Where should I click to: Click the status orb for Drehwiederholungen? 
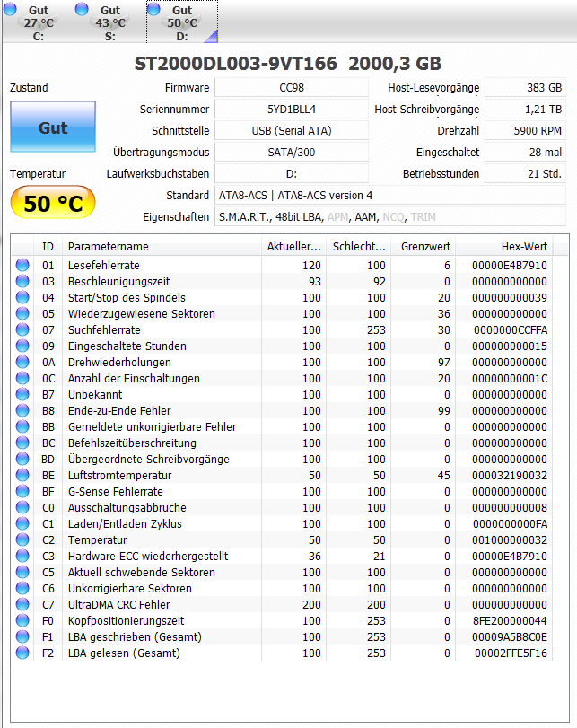22,362
